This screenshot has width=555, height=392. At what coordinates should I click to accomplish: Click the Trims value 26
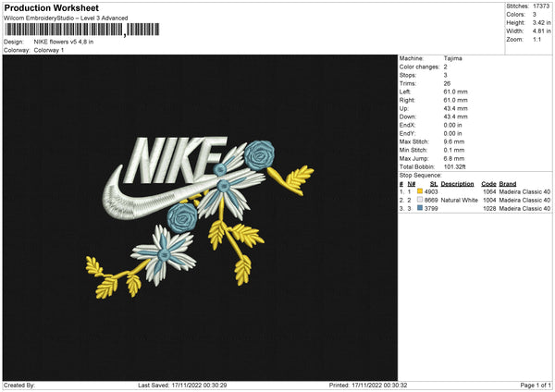[447, 83]
